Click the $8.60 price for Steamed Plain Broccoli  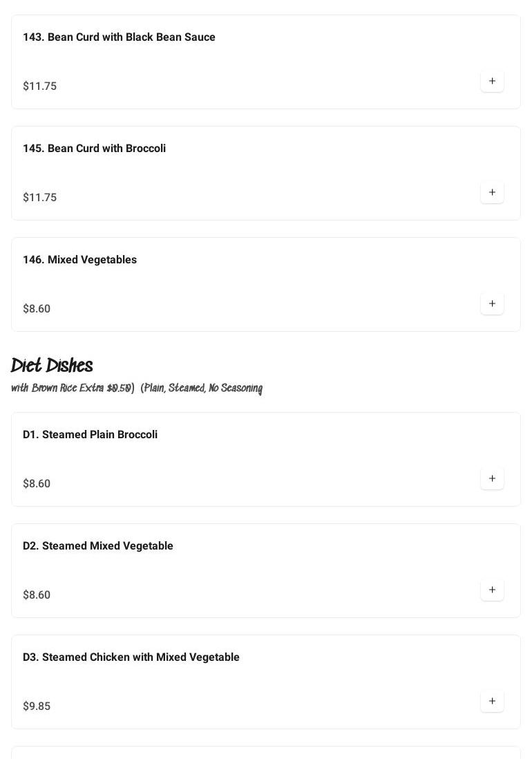(37, 484)
